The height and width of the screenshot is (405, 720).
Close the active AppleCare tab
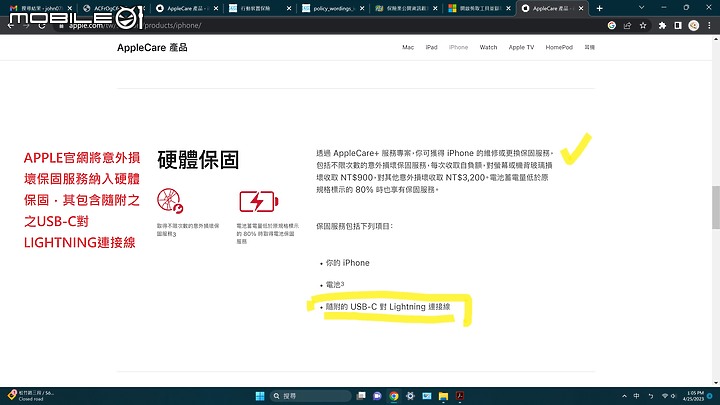581,8
